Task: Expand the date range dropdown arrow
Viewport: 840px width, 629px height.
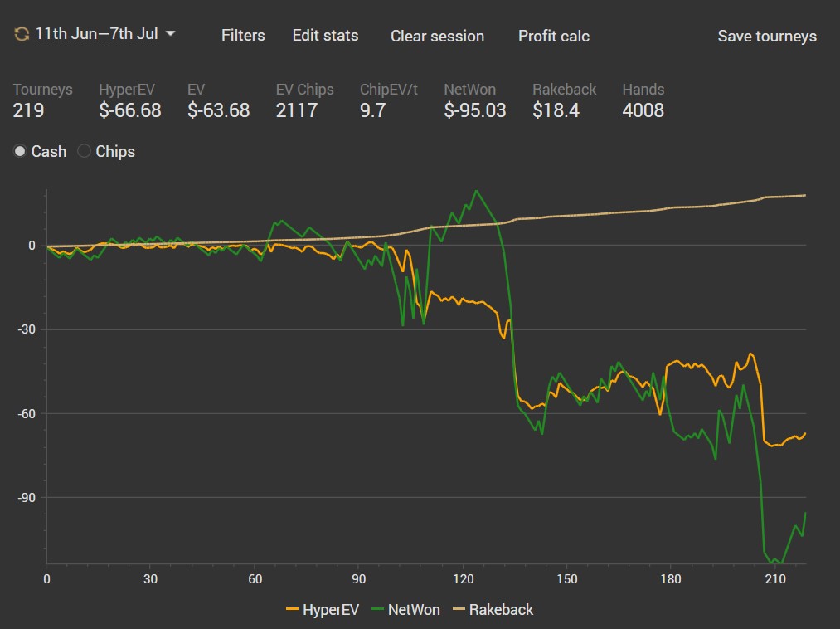Action: (x=170, y=34)
